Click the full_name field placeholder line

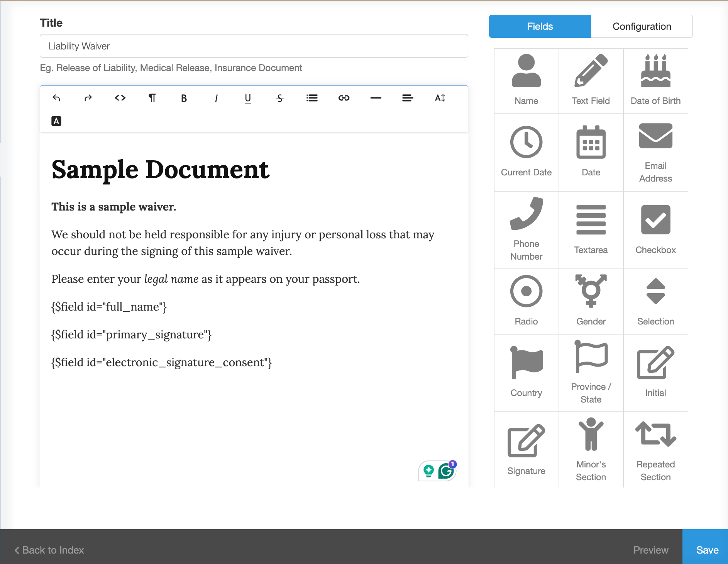tap(109, 307)
